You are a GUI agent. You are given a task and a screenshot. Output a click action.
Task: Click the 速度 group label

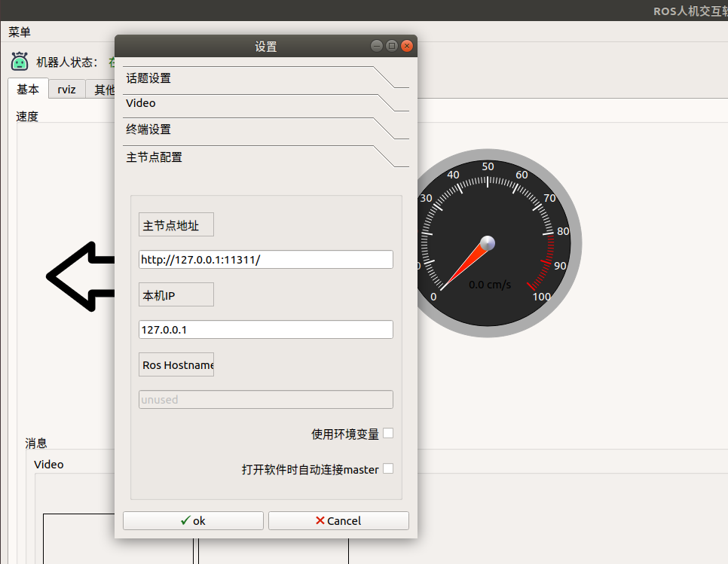27,117
